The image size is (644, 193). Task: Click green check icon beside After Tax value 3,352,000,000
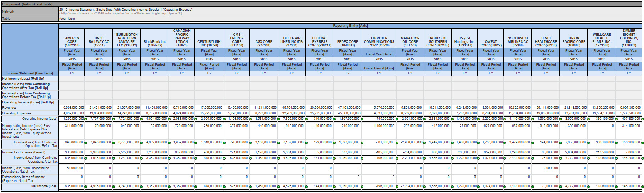point(169,158)
